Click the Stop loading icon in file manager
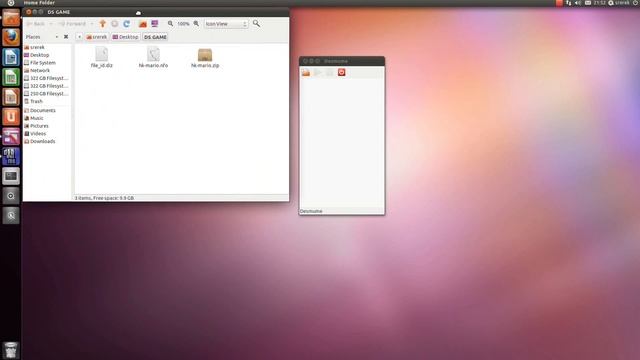The width and height of the screenshot is (640, 360). [x=115, y=24]
